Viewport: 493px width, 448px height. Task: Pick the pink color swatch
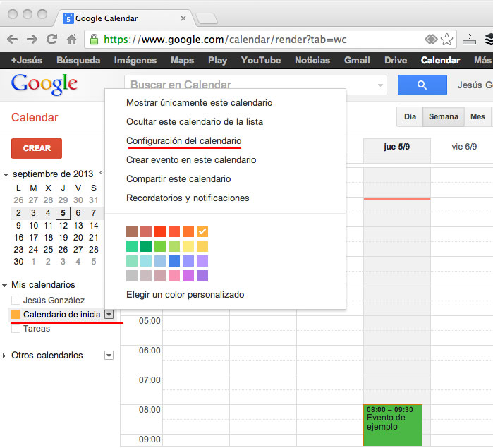(x=174, y=276)
